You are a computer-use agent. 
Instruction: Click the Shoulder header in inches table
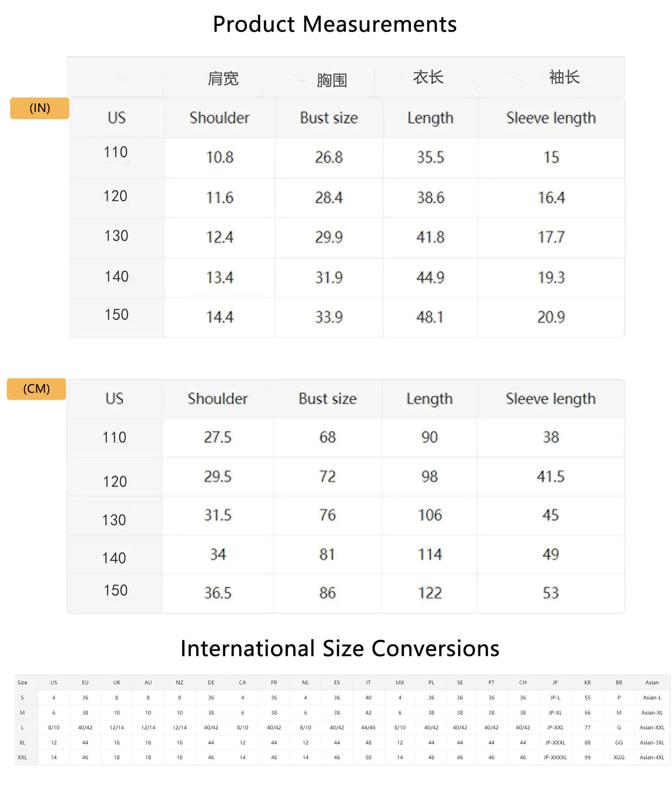pyautogui.click(x=219, y=118)
